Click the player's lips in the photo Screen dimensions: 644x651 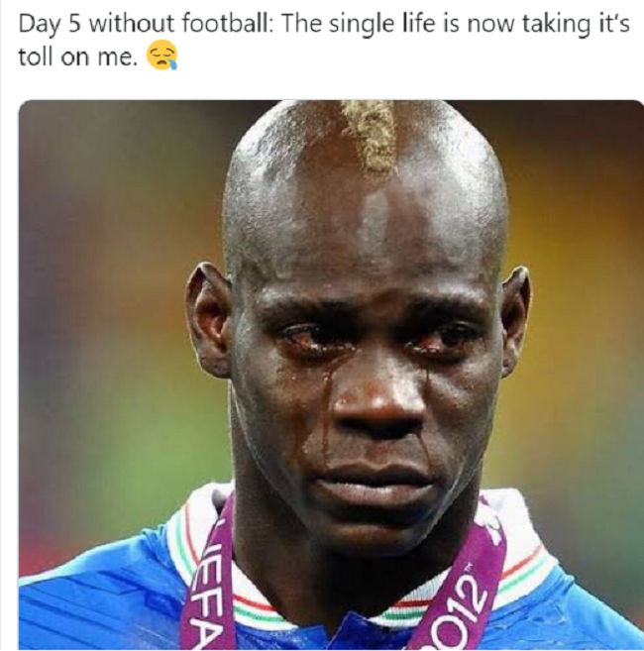[374, 484]
